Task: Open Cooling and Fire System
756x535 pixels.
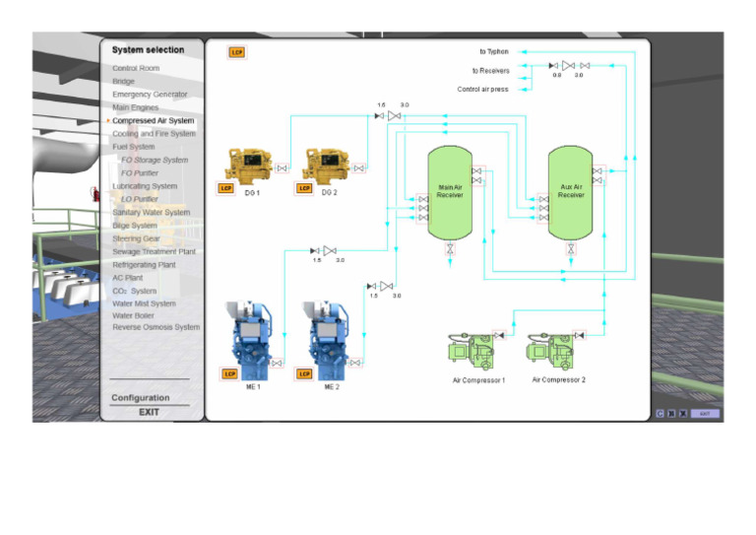Action: pos(155,134)
